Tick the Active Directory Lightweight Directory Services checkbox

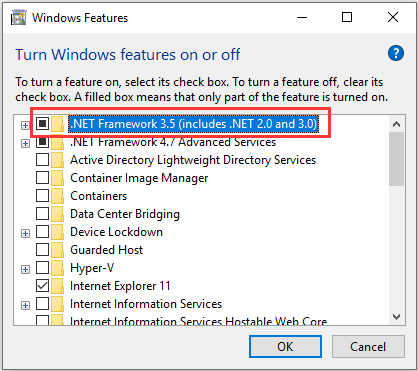pyautogui.click(x=42, y=160)
